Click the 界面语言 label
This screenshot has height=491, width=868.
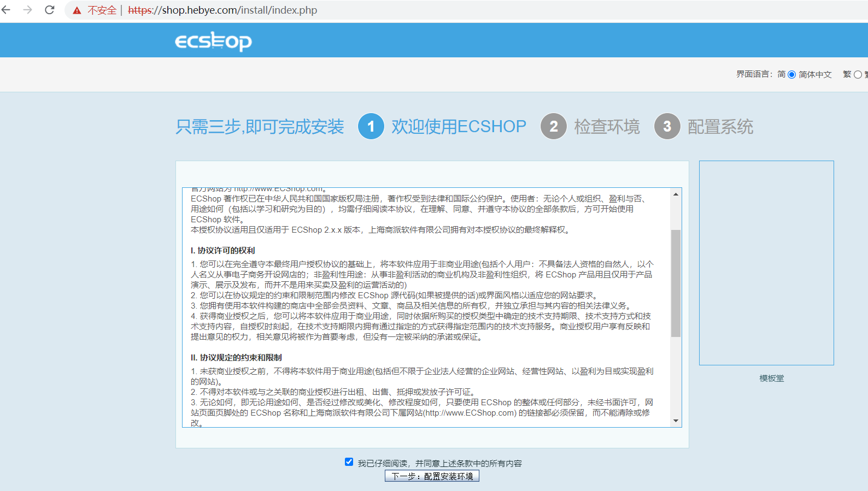[754, 74]
